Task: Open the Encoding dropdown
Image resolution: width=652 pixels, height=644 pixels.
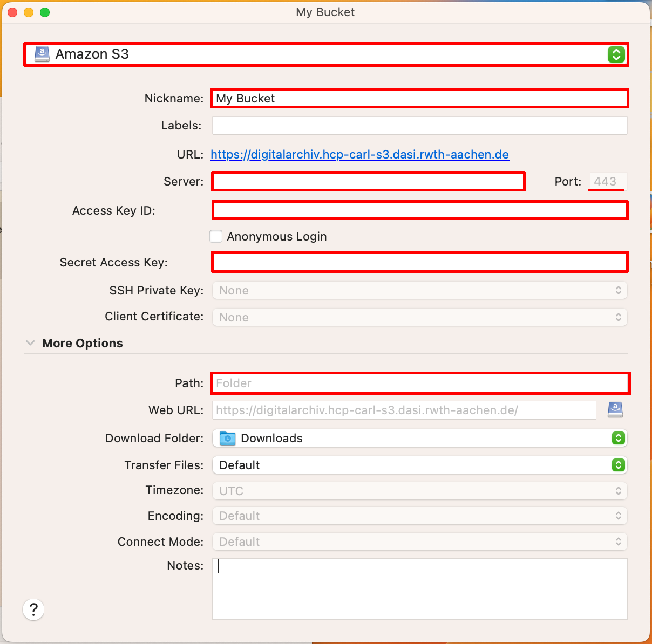Action: [x=419, y=516]
